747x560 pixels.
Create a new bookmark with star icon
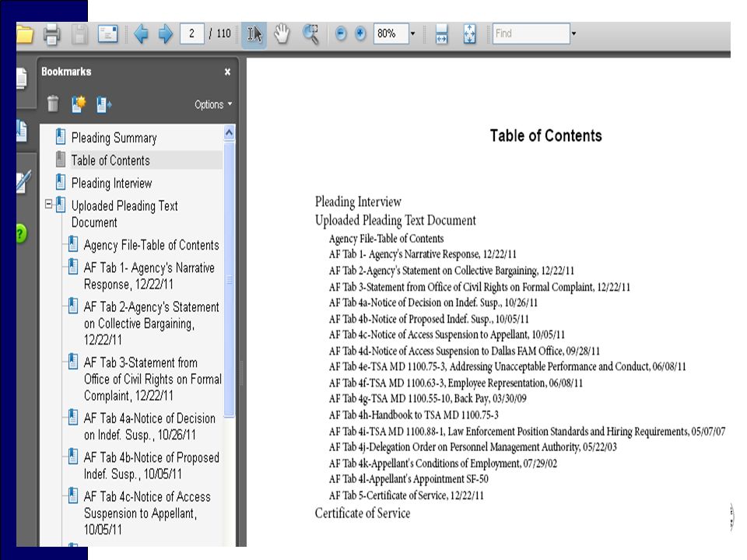click(x=78, y=103)
